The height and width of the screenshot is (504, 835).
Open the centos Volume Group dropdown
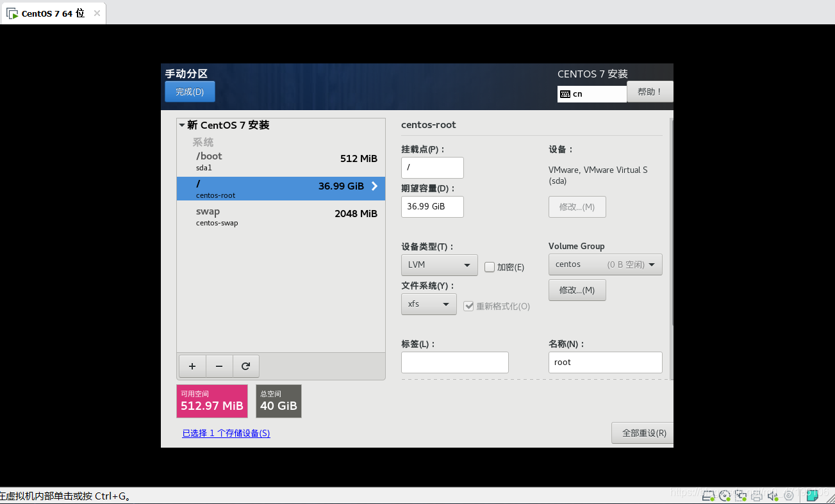coord(606,264)
